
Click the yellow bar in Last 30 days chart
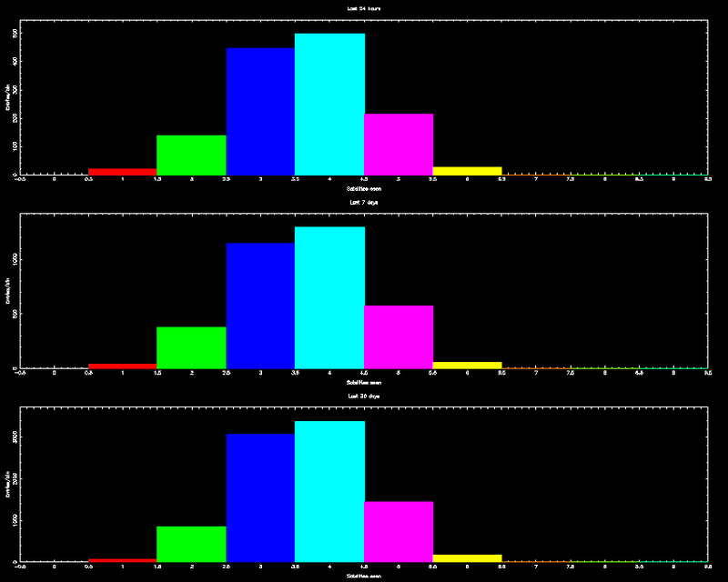468,557
